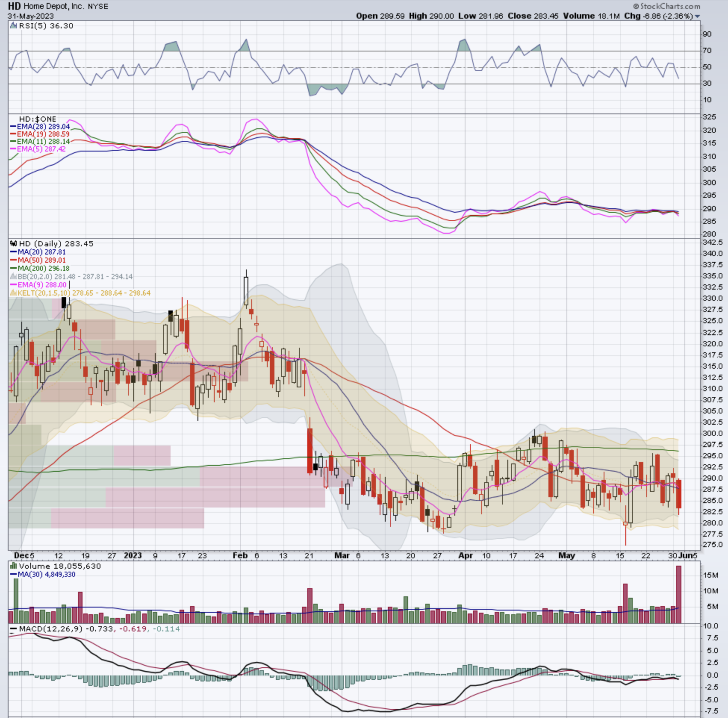
Task: Click the volume bars icon beside Volume
Action: (13, 566)
